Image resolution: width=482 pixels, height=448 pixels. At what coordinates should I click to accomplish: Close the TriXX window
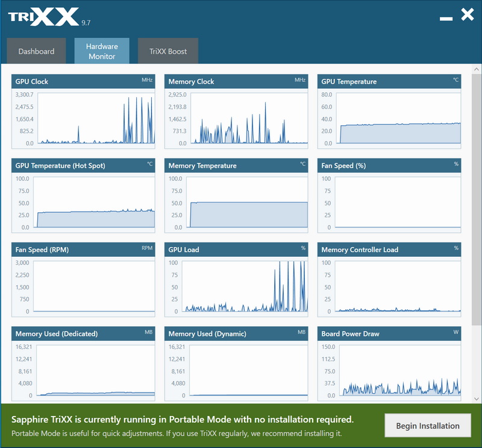[468, 14]
